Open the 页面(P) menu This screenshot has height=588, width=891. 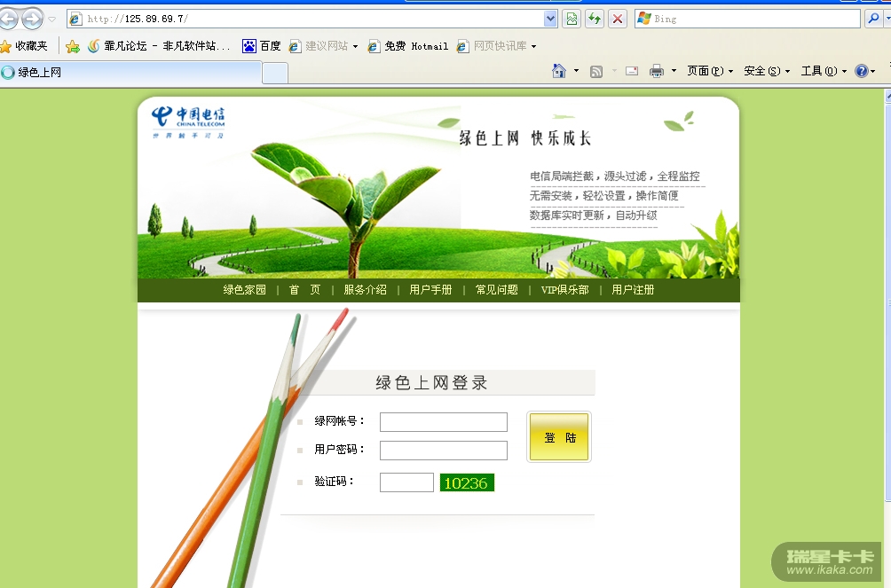[710, 71]
